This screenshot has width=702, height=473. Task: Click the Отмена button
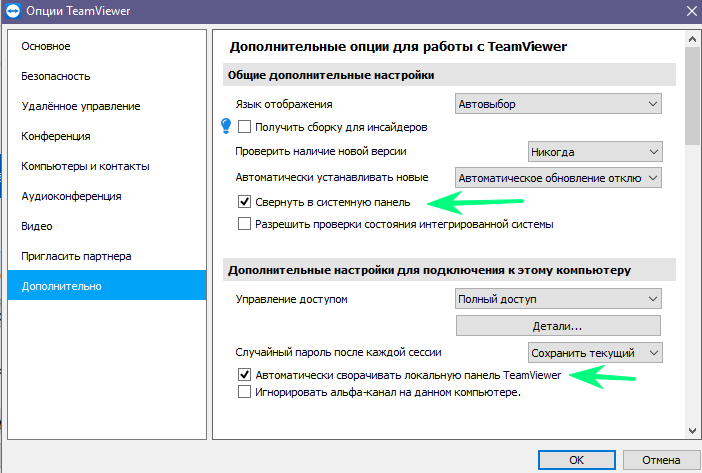point(661,460)
